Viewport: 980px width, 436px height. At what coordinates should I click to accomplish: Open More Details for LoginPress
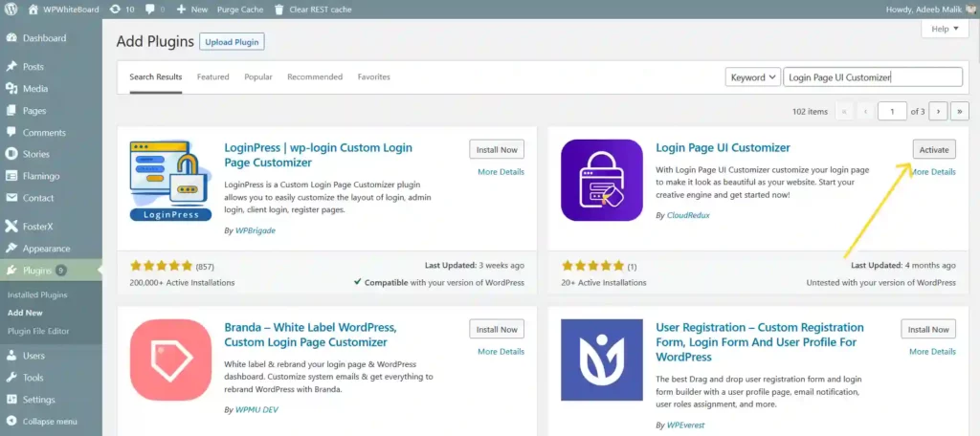[501, 172]
